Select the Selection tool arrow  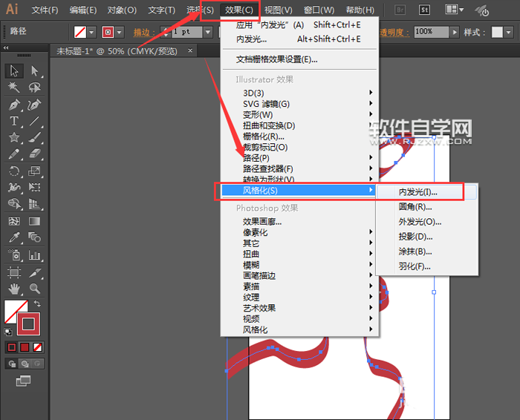tap(13, 71)
